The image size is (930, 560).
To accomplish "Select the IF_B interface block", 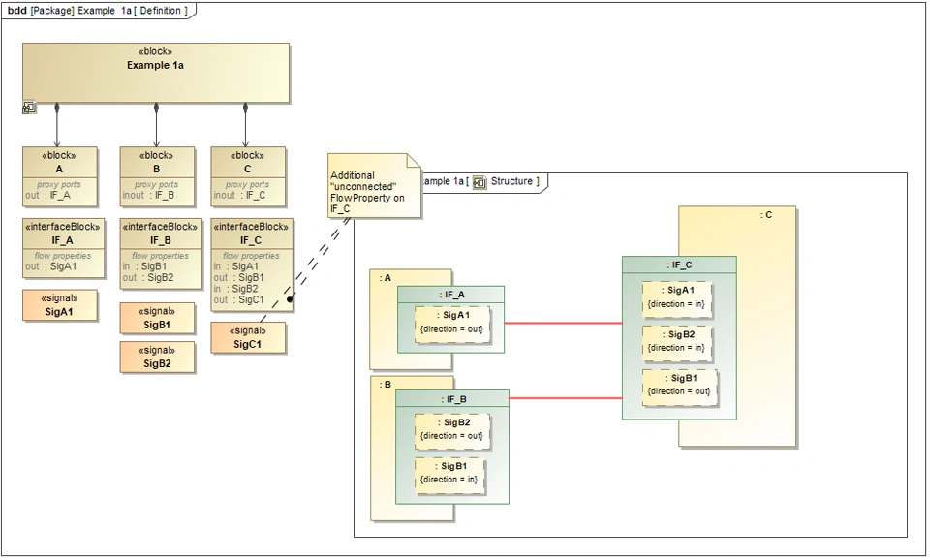I will coord(161,254).
